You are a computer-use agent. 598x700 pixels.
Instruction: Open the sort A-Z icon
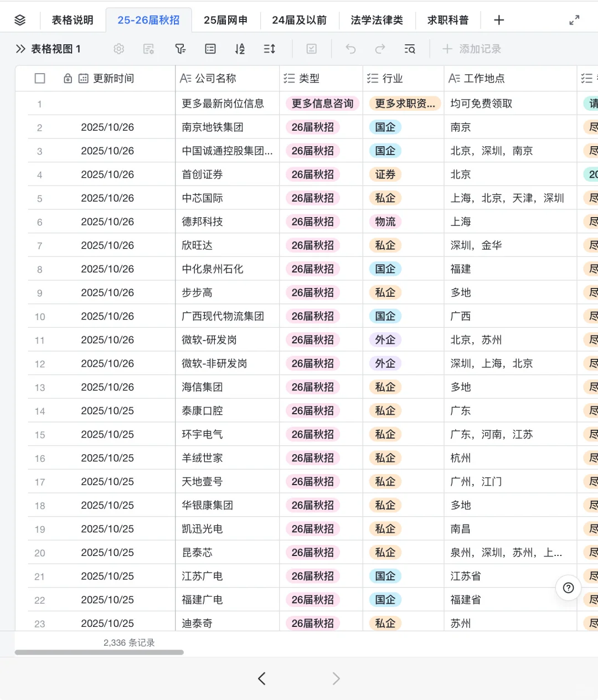tap(240, 49)
